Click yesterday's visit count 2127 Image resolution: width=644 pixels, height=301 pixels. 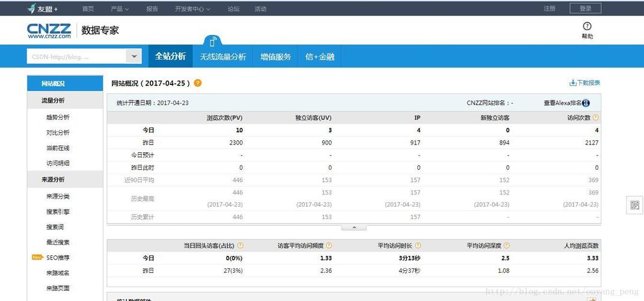coord(592,143)
